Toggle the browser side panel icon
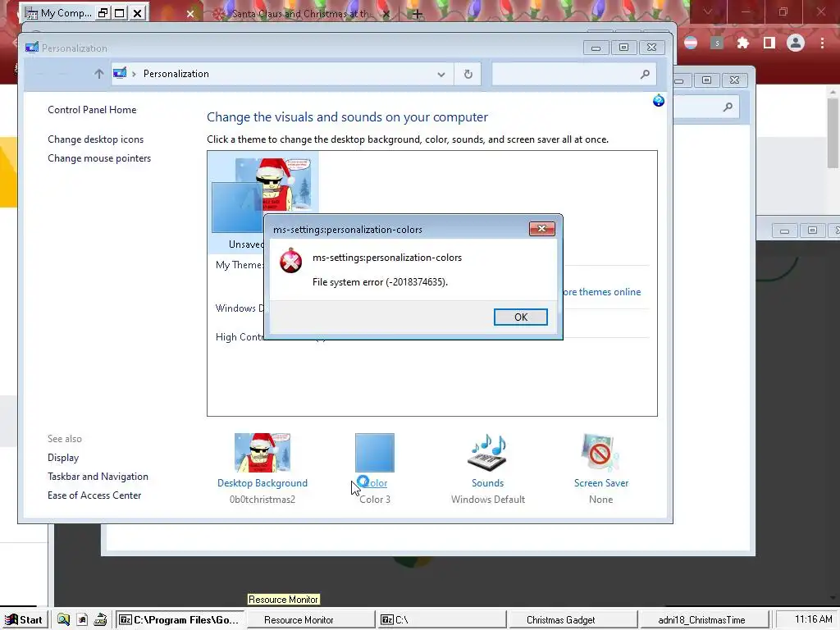Image resolution: width=840 pixels, height=630 pixels. tap(769, 43)
